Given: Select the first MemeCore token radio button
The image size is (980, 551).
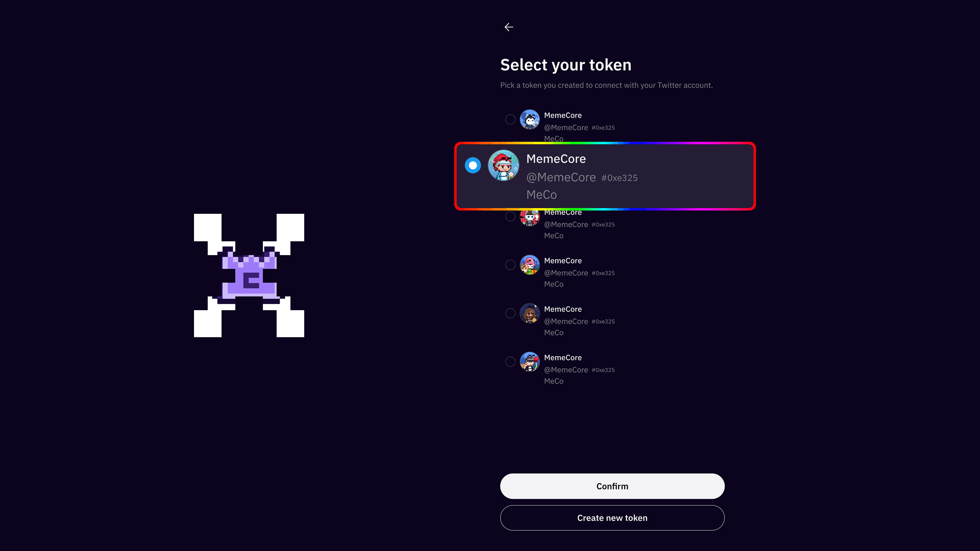Looking at the screenshot, I should click(x=510, y=119).
